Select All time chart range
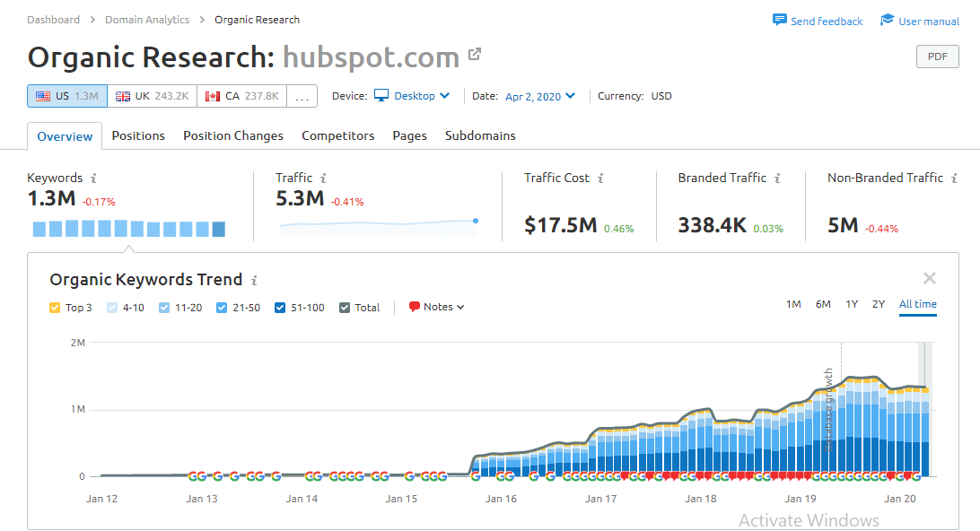980x531 pixels. (917, 304)
